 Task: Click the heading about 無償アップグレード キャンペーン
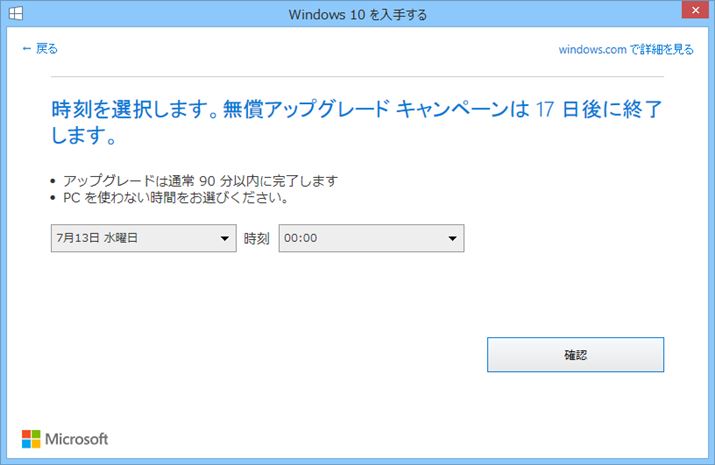[x=356, y=122]
